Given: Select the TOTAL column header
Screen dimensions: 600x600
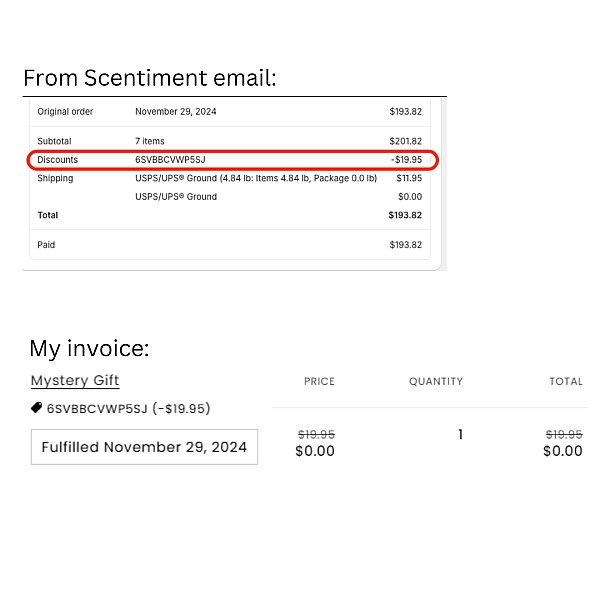Looking at the screenshot, I should coord(566,382).
